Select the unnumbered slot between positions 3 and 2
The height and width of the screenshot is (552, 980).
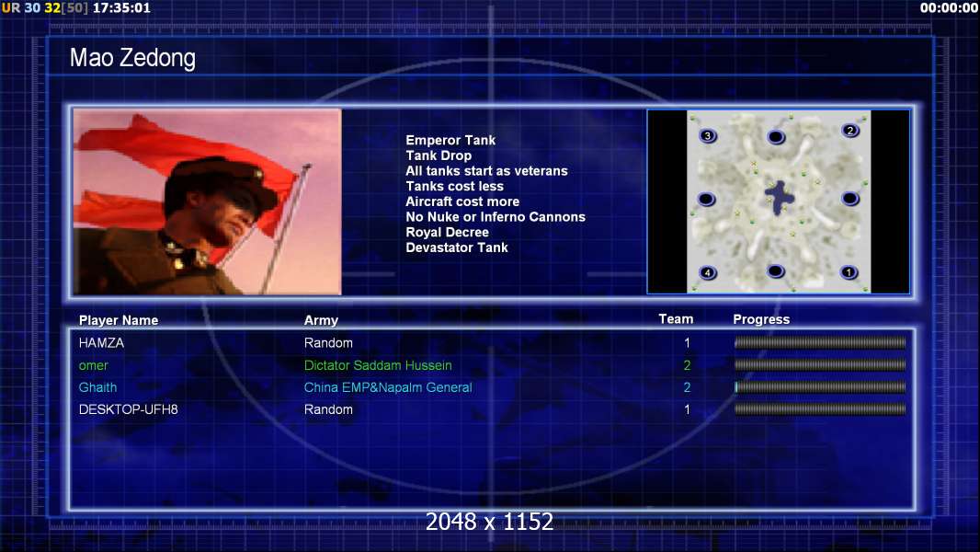[x=776, y=137]
